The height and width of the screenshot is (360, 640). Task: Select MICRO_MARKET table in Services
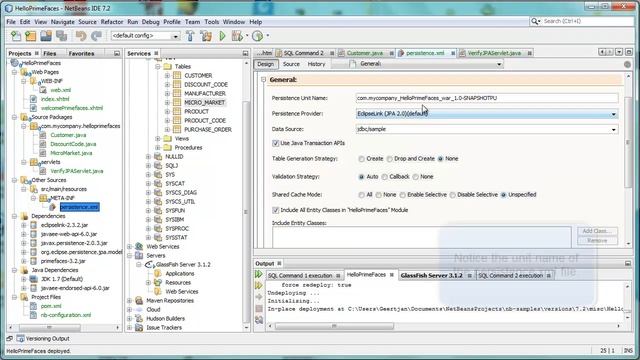point(204,102)
